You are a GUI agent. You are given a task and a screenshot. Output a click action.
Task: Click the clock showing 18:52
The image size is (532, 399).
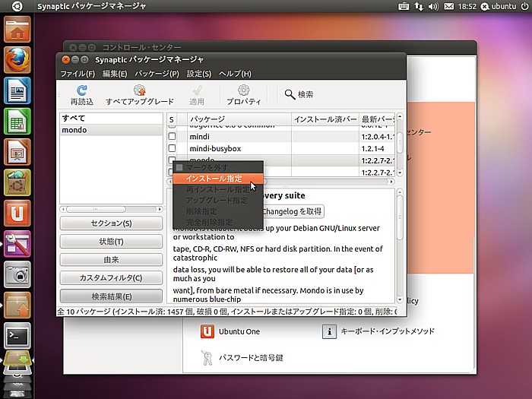pos(467,6)
